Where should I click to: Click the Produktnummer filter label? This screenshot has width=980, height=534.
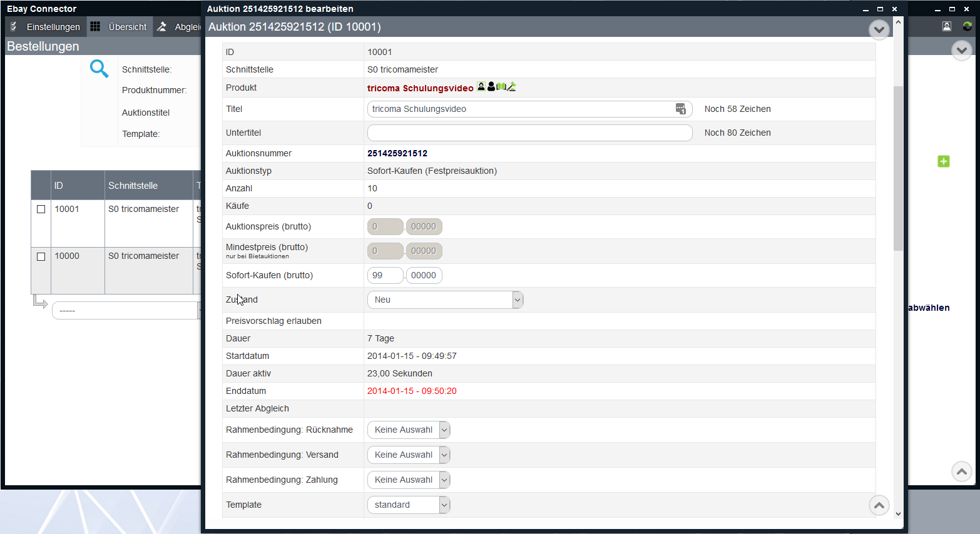(x=154, y=90)
